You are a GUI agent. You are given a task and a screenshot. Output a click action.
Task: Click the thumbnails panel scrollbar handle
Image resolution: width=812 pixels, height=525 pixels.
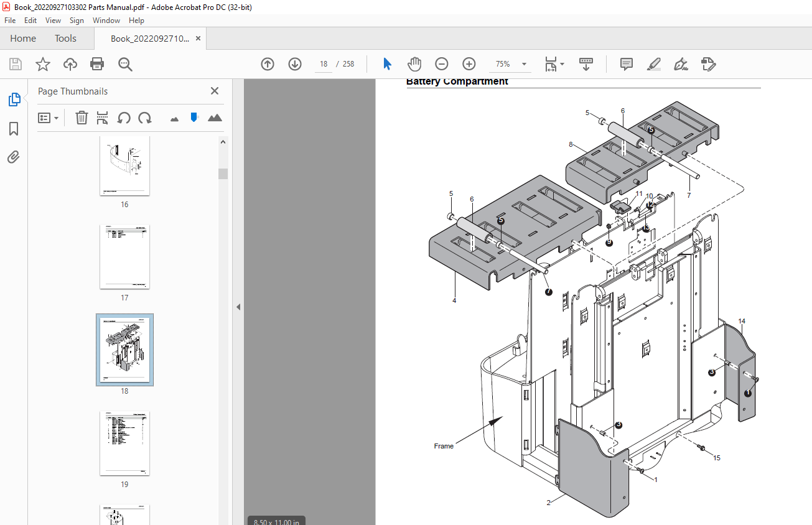[223, 174]
